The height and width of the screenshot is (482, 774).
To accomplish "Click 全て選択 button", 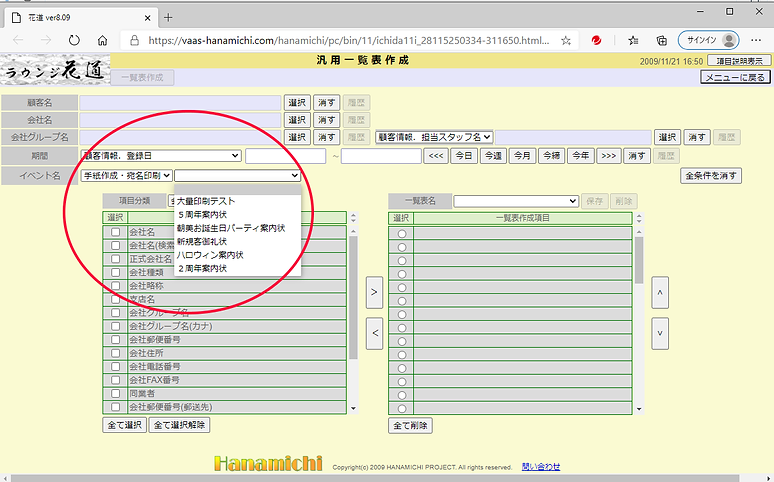I will point(124,425).
